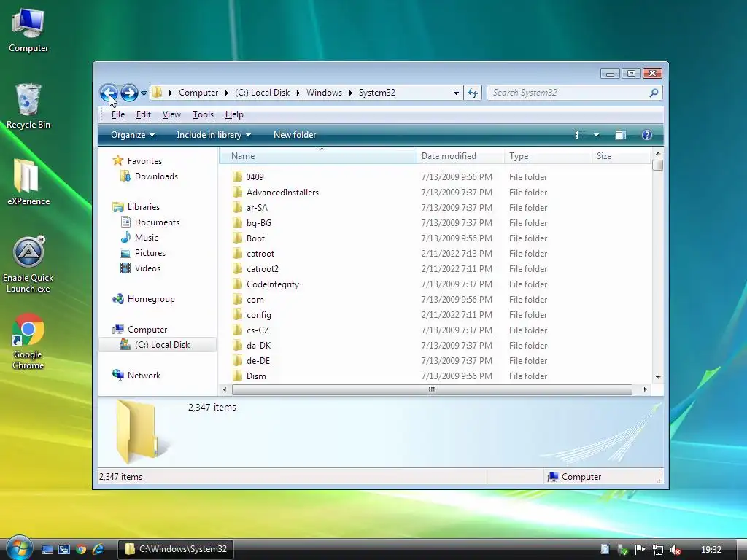
Task: Select the de-DE folder
Action: [258, 360]
